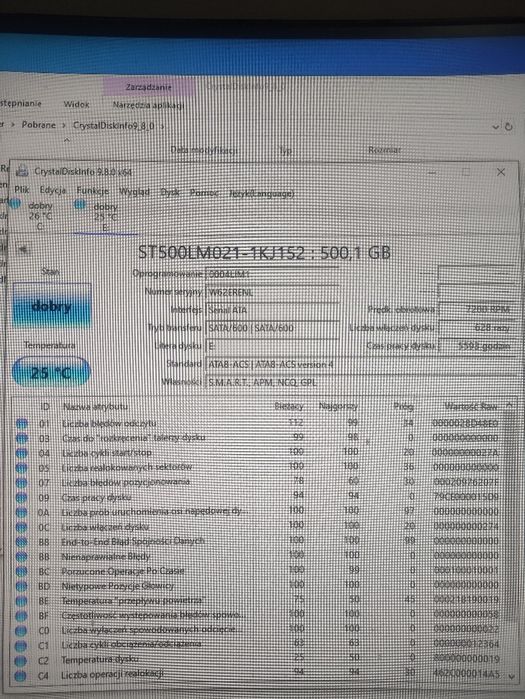Click status circle of row 0C Liczba włączeń dysku
This screenshot has height=699, width=525.
pyautogui.click(x=22, y=527)
